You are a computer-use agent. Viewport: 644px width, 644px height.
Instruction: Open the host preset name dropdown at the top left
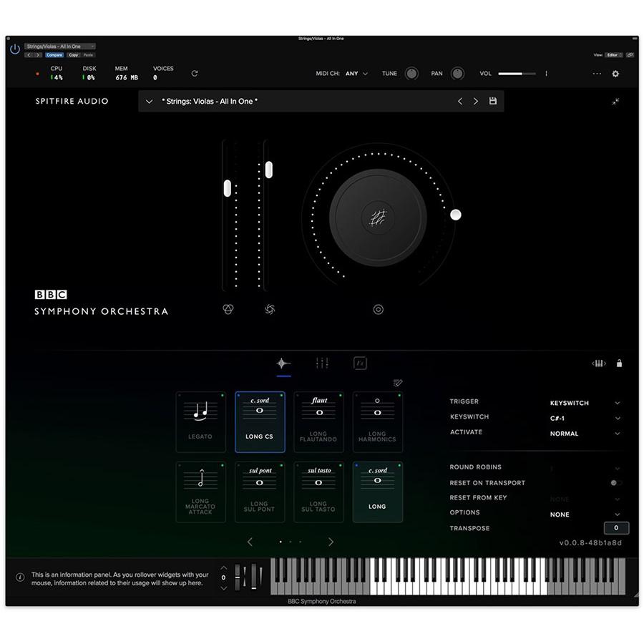(x=60, y=47)
